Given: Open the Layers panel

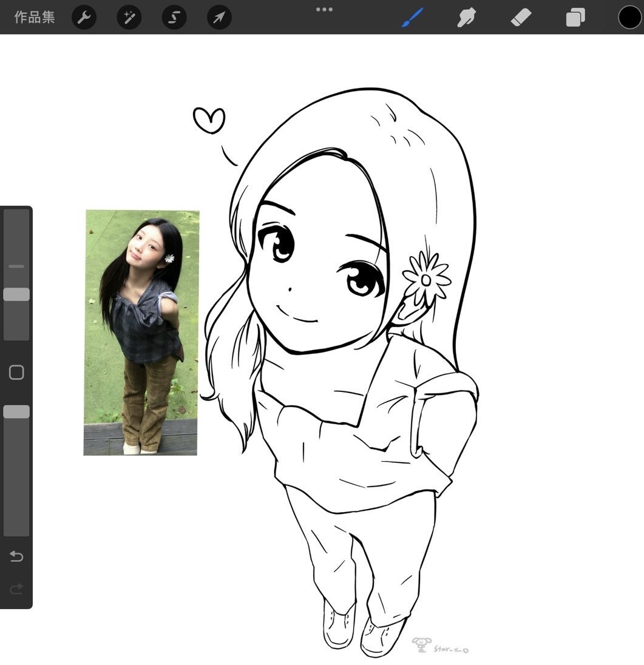Looking at the screenshot, I should (575, 18).
